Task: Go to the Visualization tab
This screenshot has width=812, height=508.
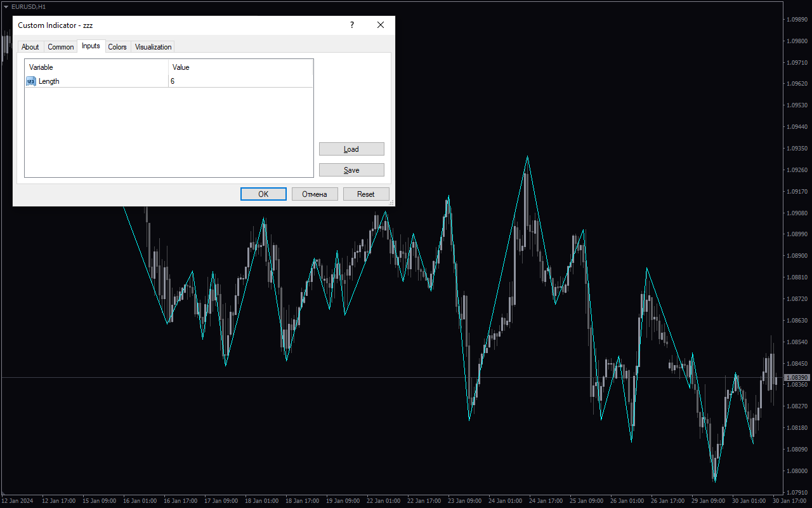Action: [153, 47]
